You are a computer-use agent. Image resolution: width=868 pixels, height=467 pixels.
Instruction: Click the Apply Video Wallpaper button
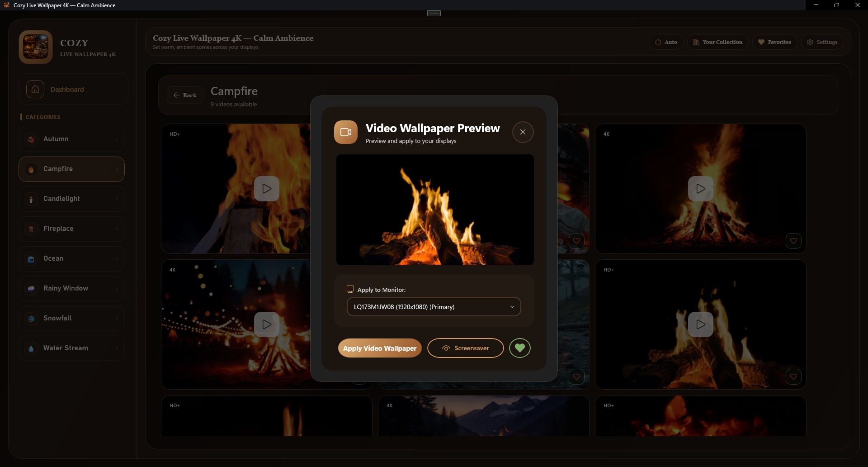coord(380,348)
